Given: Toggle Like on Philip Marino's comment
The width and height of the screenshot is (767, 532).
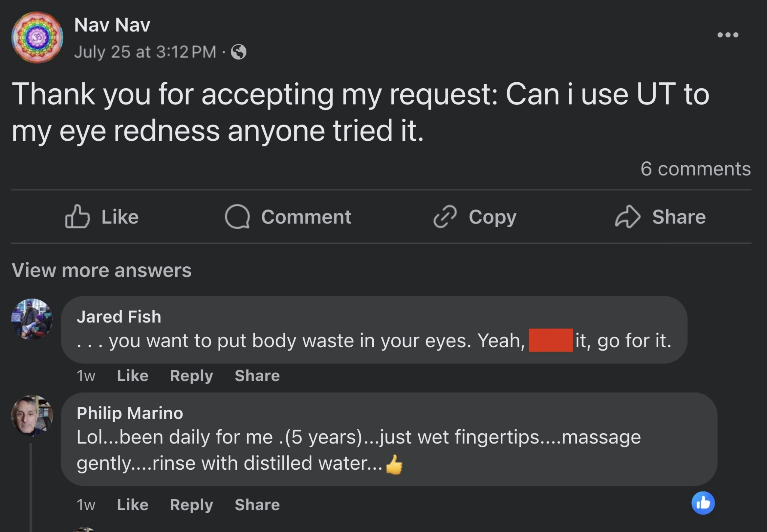Looking at the screenshot, I should click(x=133, y=505).
